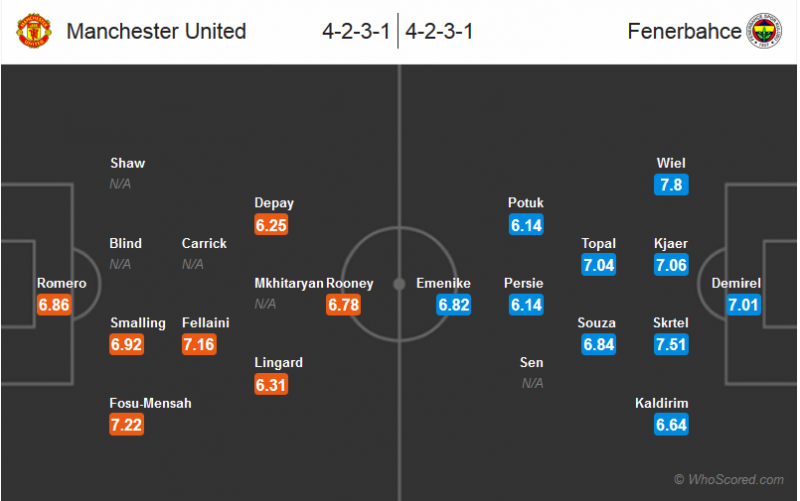Select Fellaini's 7.16 rating badge
Screen dimensions: 800x501
[x=199, y=344]
